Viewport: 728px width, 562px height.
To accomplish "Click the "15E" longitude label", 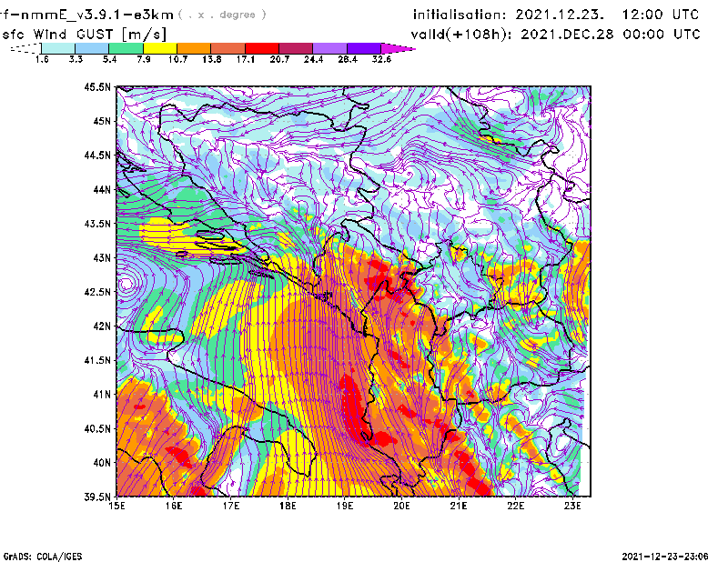I will point(116,506).
